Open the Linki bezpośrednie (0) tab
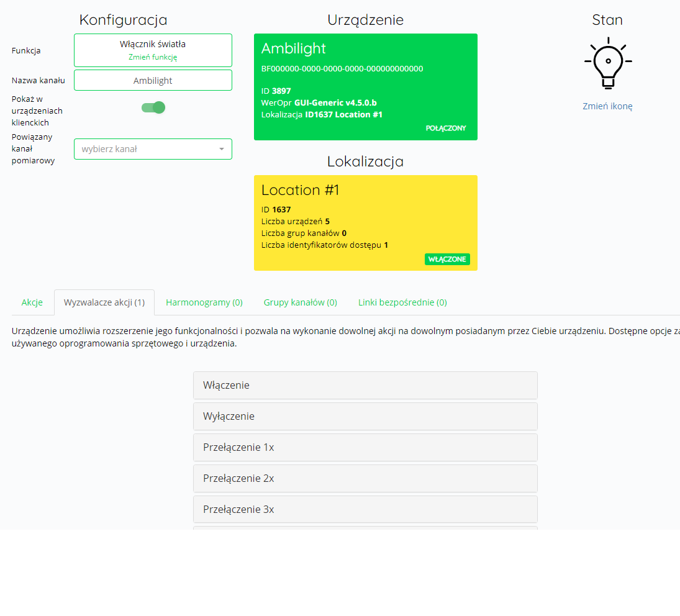 [402, 302]
